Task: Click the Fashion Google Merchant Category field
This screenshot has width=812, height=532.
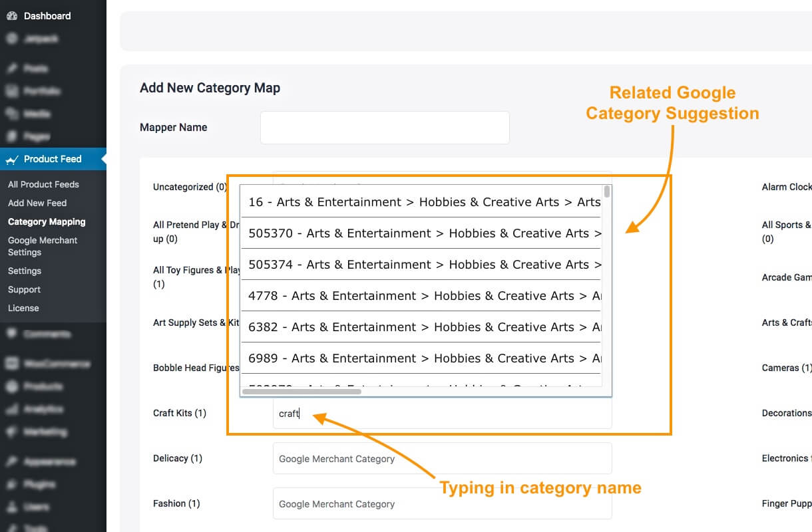Action: tap(442, 503)
